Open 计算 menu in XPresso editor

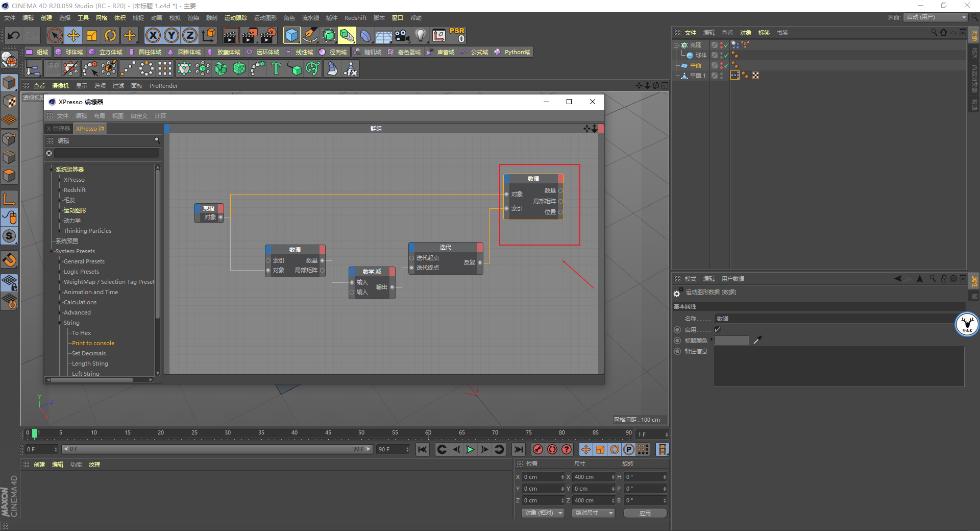160,116
